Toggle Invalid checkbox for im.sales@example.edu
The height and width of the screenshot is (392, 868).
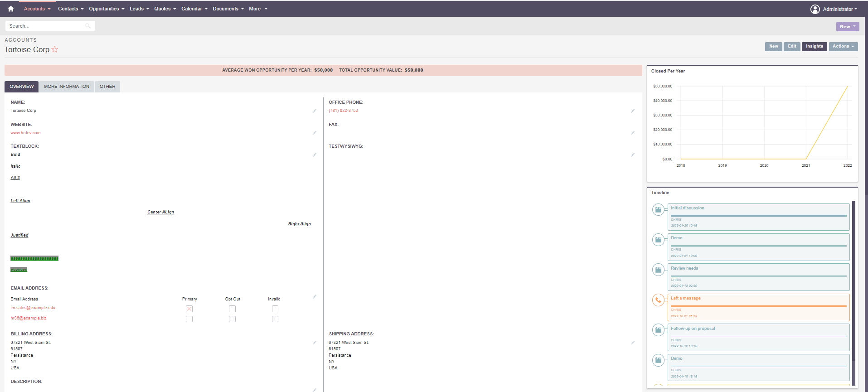275,309
